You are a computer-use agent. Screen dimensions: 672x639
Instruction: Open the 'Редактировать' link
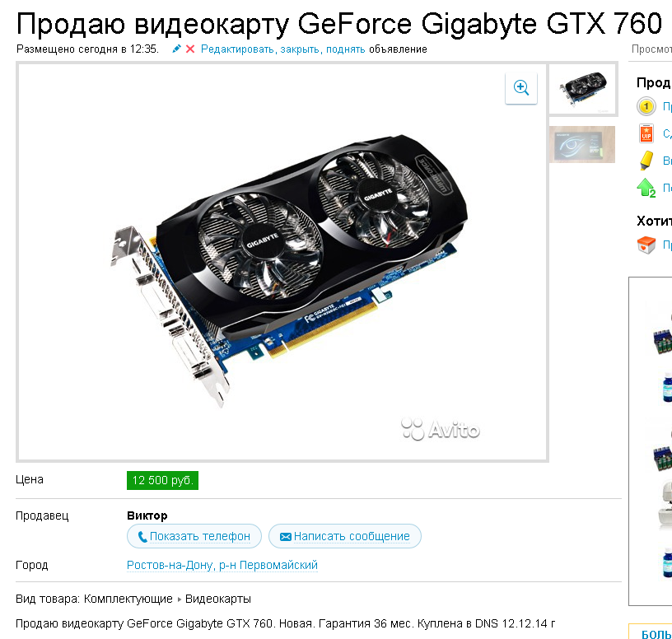coord(237,49)
